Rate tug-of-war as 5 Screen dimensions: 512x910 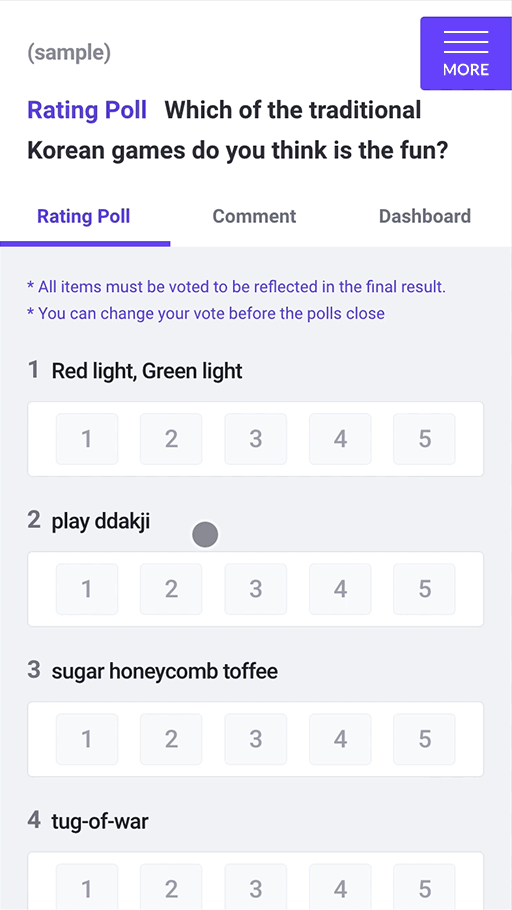424,888
